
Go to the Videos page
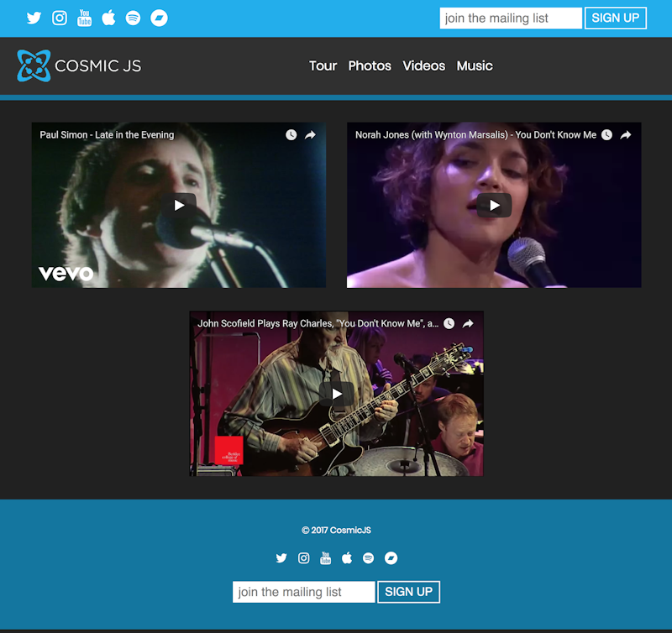pos(424,65)
